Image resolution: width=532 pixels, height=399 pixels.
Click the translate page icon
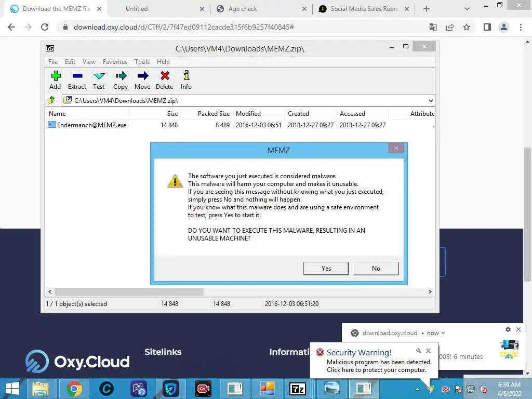click(x=433, y=27)
